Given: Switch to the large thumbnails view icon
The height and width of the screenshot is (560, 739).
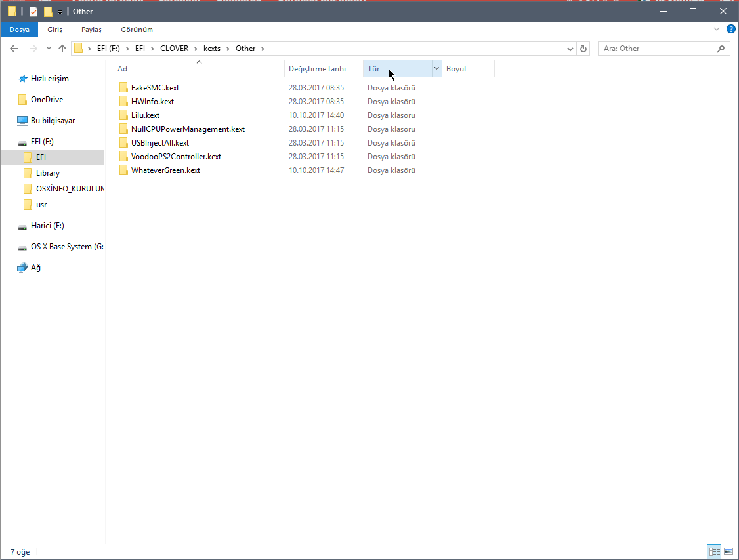Looking at the screenshot, I should pos(728,551).
